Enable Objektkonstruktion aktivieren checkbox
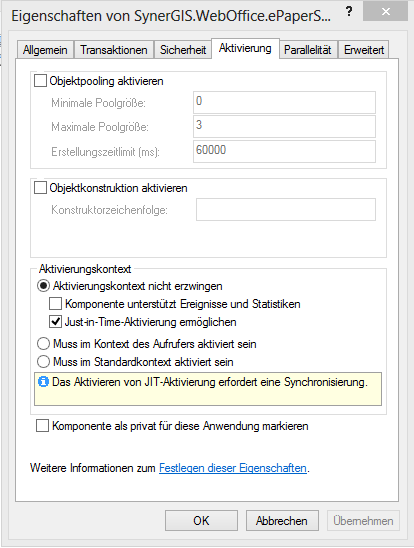 pos(41,188)
